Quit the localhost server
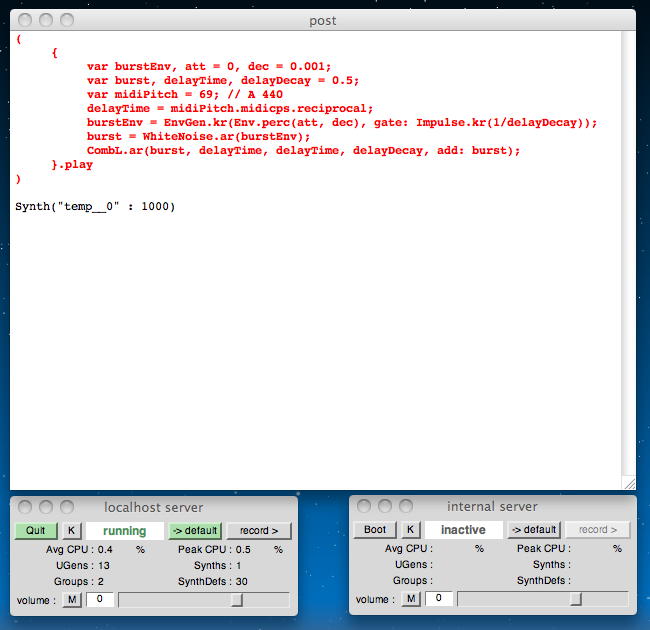This screenshot has width=650, height=630. coord(36,531)
